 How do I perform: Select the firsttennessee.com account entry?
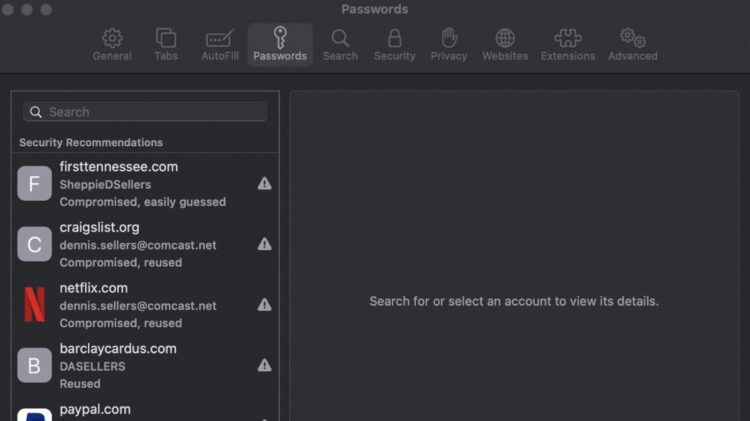[x=140, y=184]
